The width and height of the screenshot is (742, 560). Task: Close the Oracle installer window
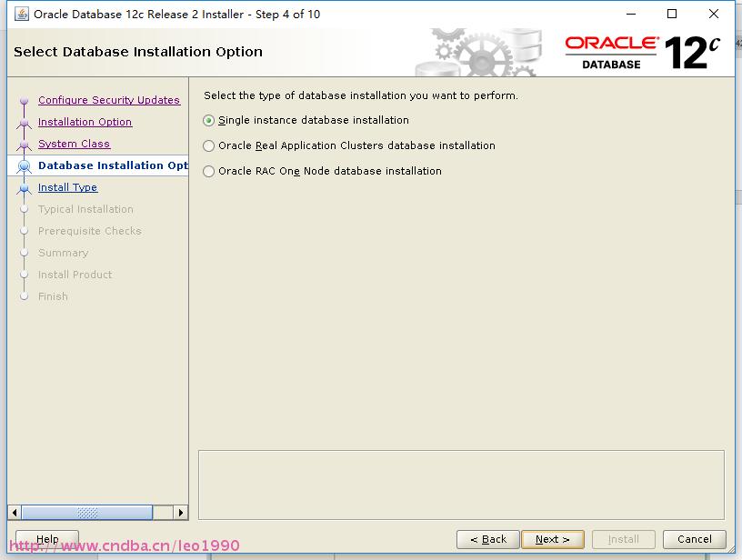[x=714, y=15]
